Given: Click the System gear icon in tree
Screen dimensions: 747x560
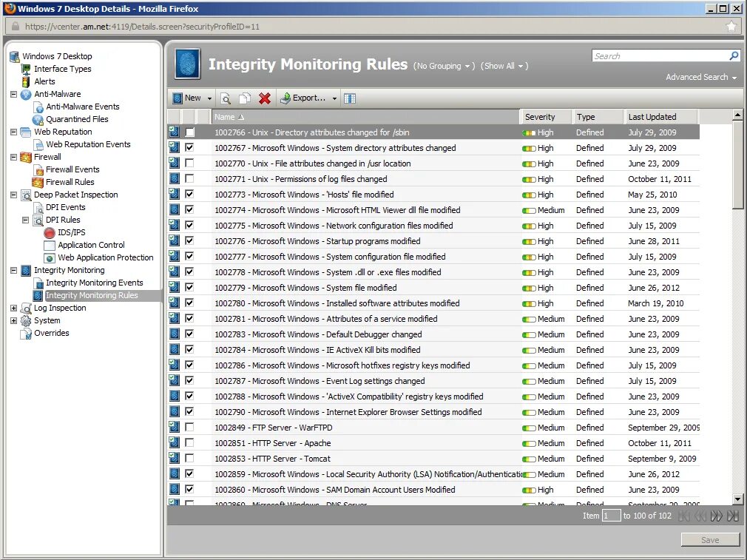Looking at the screenshot, I should click(26, 321).
